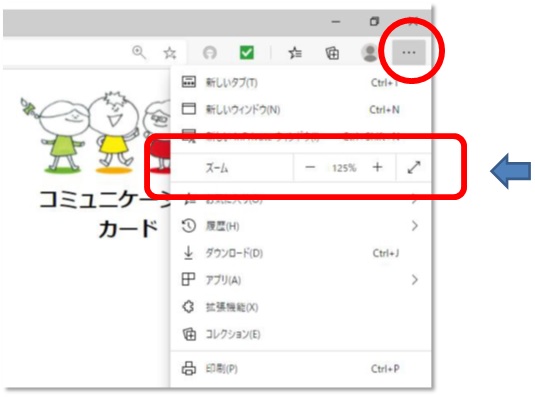Expand the 履歴(H) submenu arrow
Image resolution: width=535 pixels, height=397 pixels.
point(415,226)
